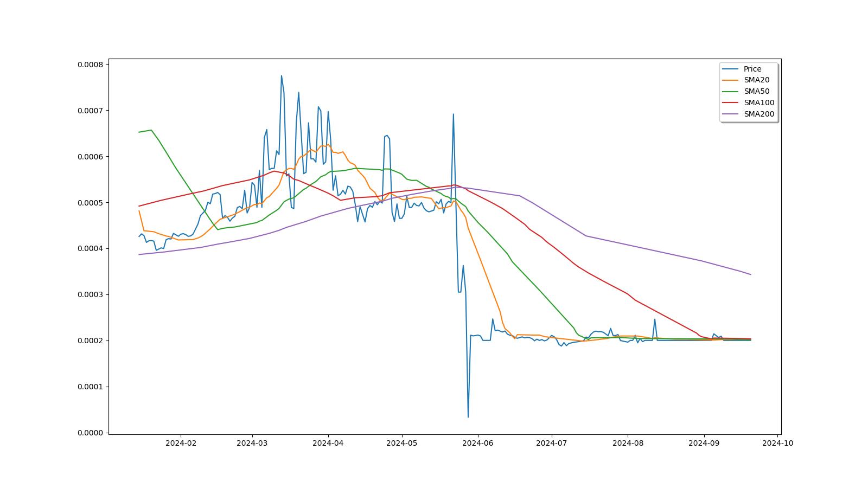Click the 0.0004 y-axis label
The image size is (868, 488).
point(90,249)
